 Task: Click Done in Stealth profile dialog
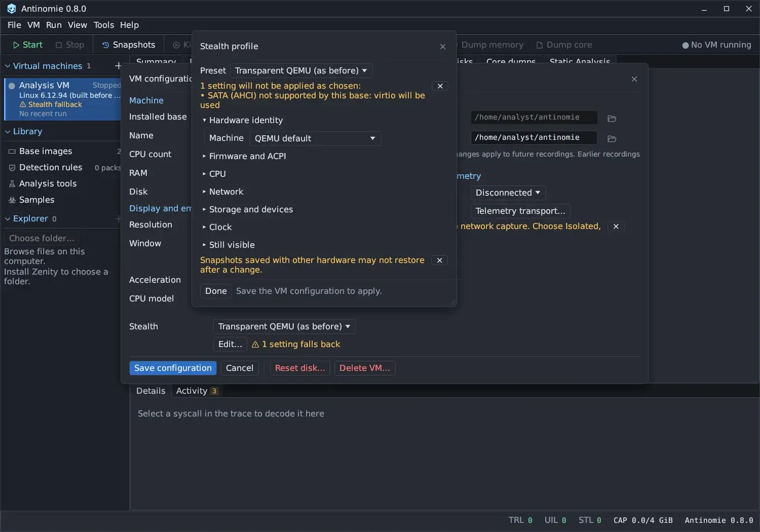point(216,291)
